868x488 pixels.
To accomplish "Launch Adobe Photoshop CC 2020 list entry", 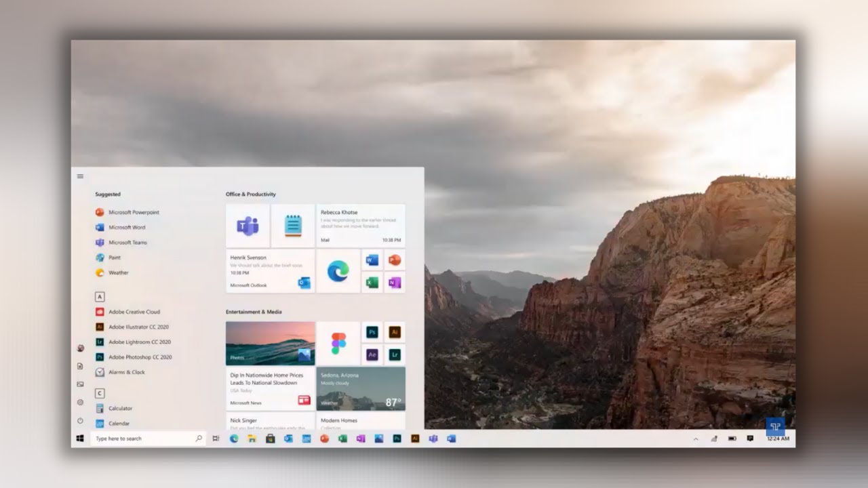I will (134, 357).
